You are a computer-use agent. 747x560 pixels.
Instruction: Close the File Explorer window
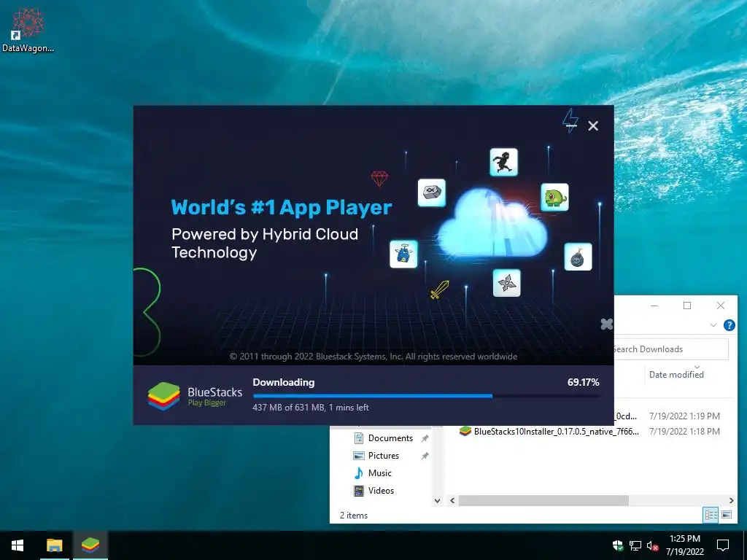pos(720,306)
